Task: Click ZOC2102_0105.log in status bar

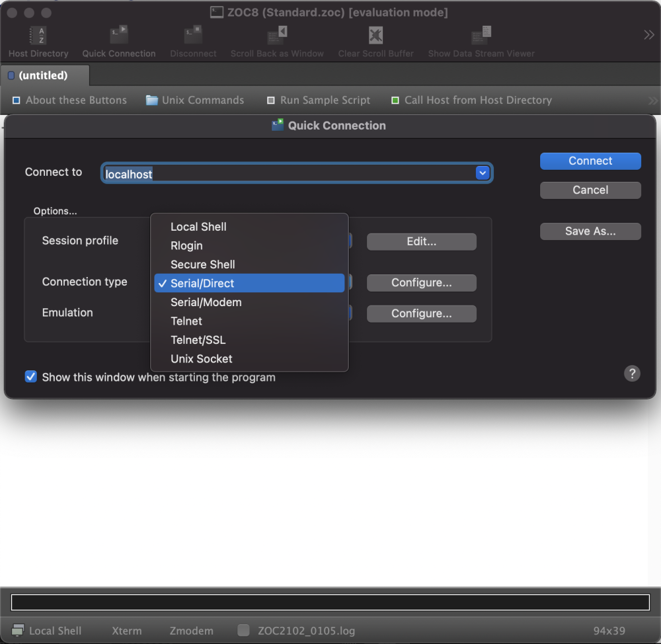Action: 307,631
